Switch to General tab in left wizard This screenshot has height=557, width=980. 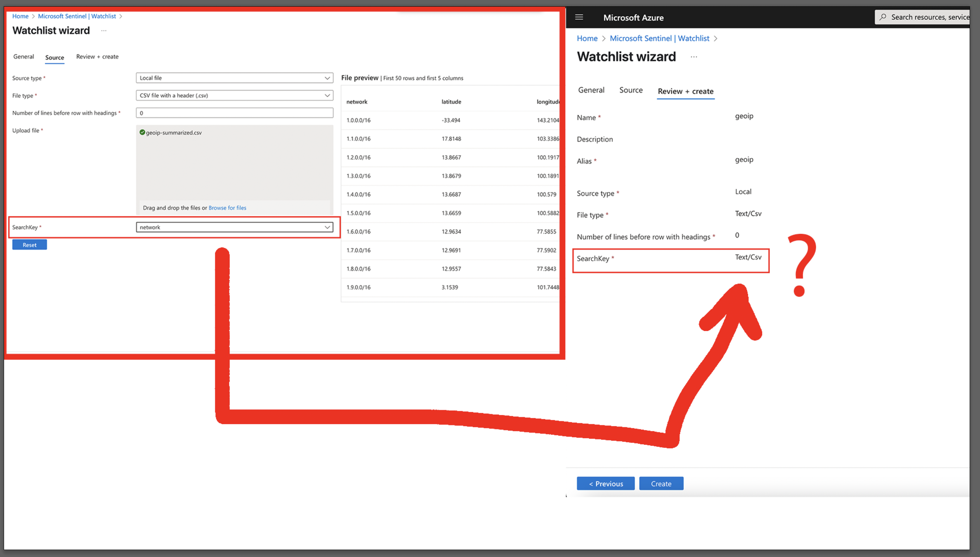(24, 57)
